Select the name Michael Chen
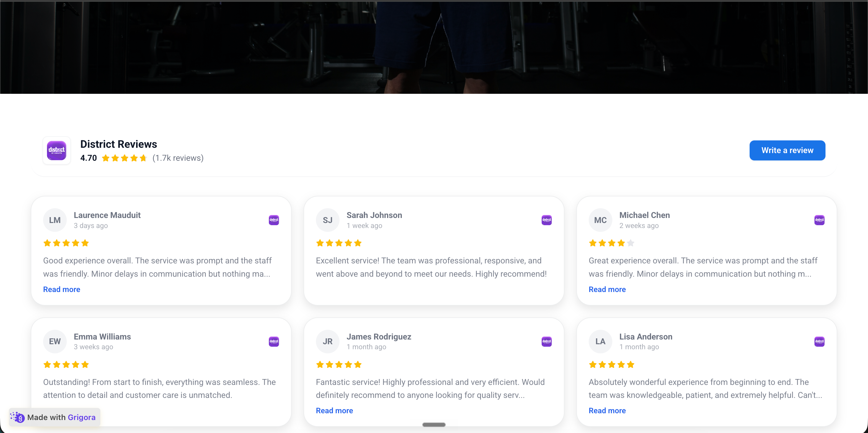This screenshot has height=433, width=868. pos(644,215)
